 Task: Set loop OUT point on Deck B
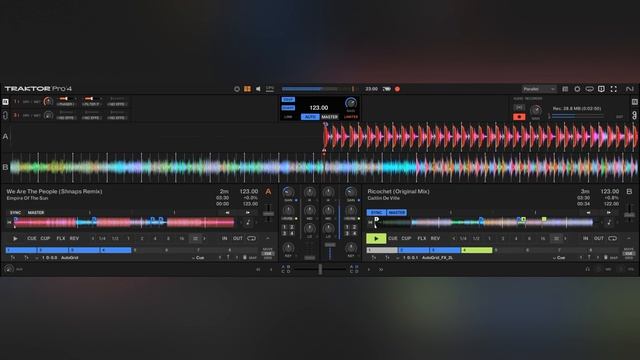click(598, 238)
